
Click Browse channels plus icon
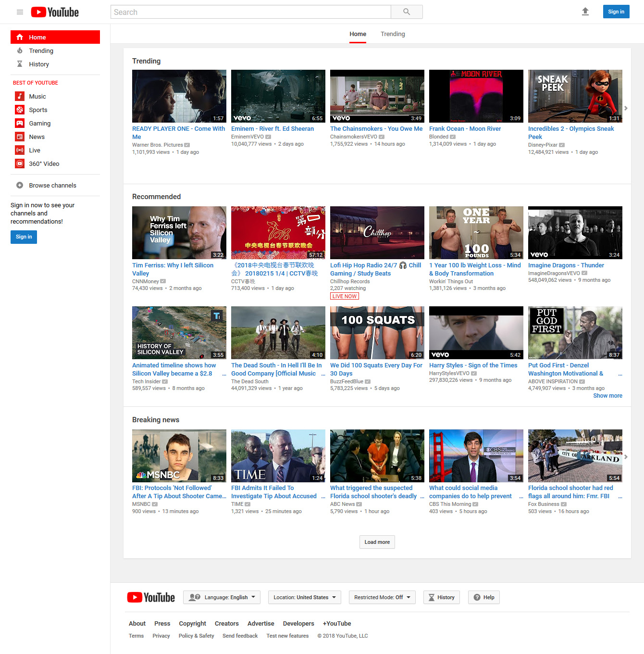pos(20,185)
